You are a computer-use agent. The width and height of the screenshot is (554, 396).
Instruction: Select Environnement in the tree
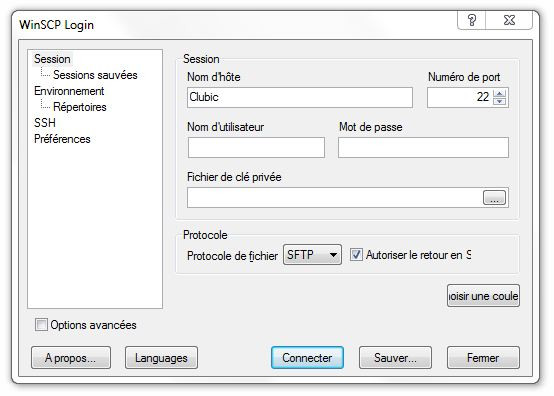[69, 91]
